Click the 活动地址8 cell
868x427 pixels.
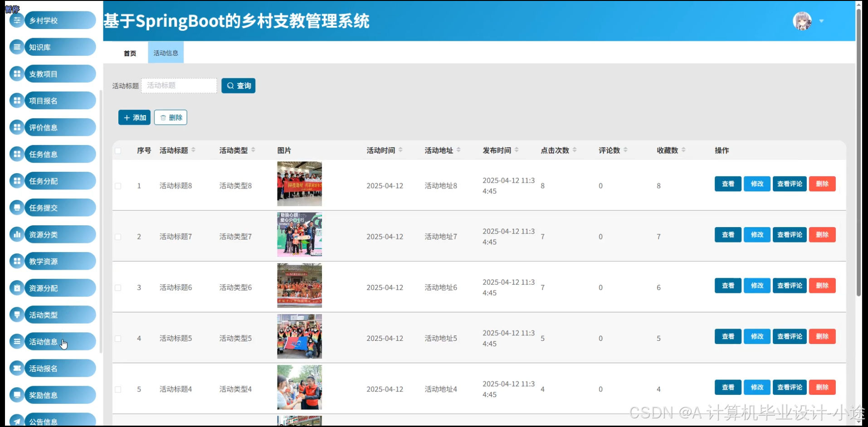coord(441,186)
